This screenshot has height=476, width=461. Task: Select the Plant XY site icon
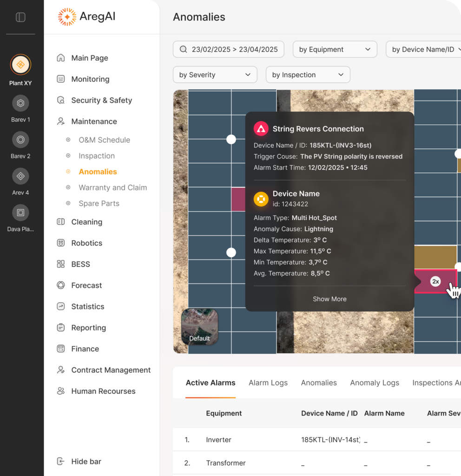click(x=20, y=65)
